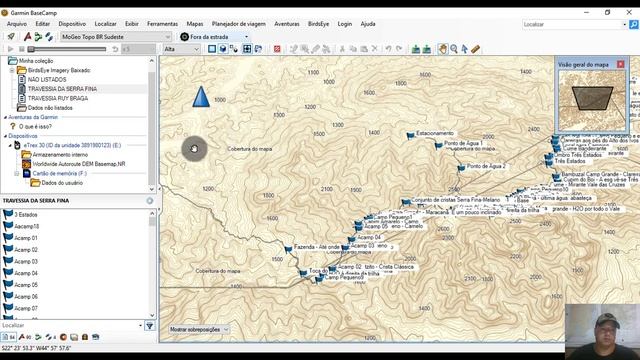640x360 pixels.
Task: Click the geocache filter icon in bottom bar
Action: point(63,337)
